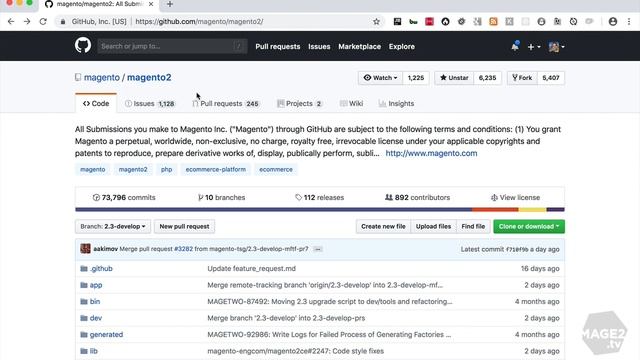This screenshot has width=640, height=360.
Task: Close the magento/magento2 browser tab
Action: [x=151, y=4]
